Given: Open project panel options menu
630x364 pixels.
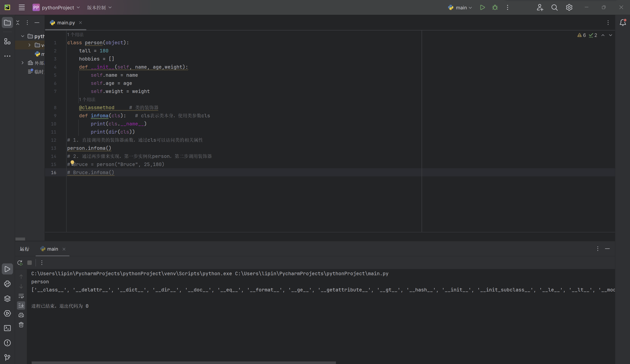Looking at the screenshot, I should tap(27, 23).
